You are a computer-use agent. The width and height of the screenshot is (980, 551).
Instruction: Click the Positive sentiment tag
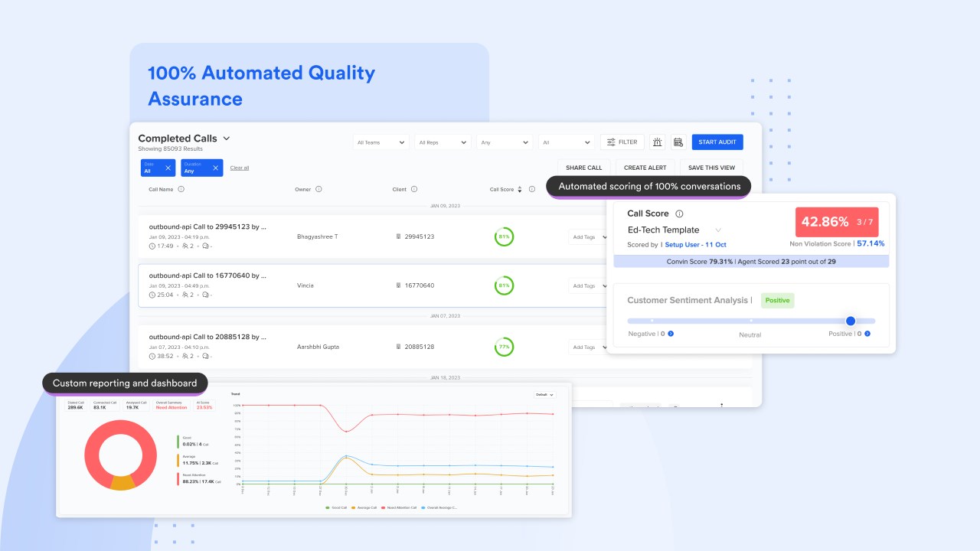pos(777,300)
